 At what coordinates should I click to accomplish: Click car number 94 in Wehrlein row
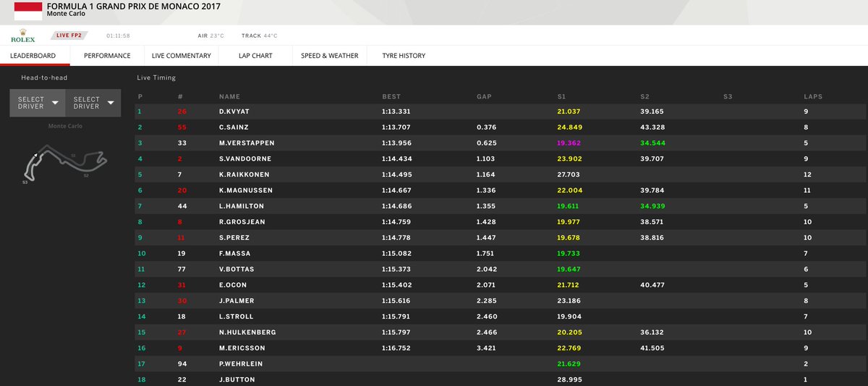(x=182, y=364)
